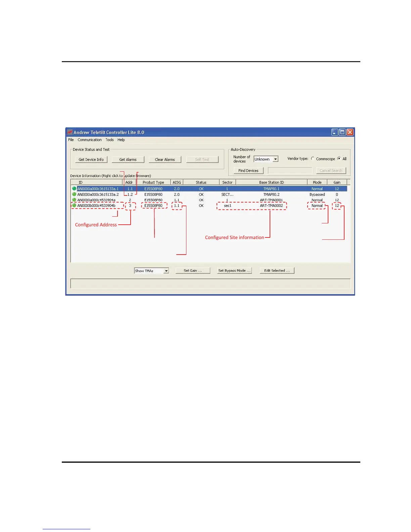Maximize the Teletilt Controller window
The image size is (411, 532).
click(x=342, y=132)
